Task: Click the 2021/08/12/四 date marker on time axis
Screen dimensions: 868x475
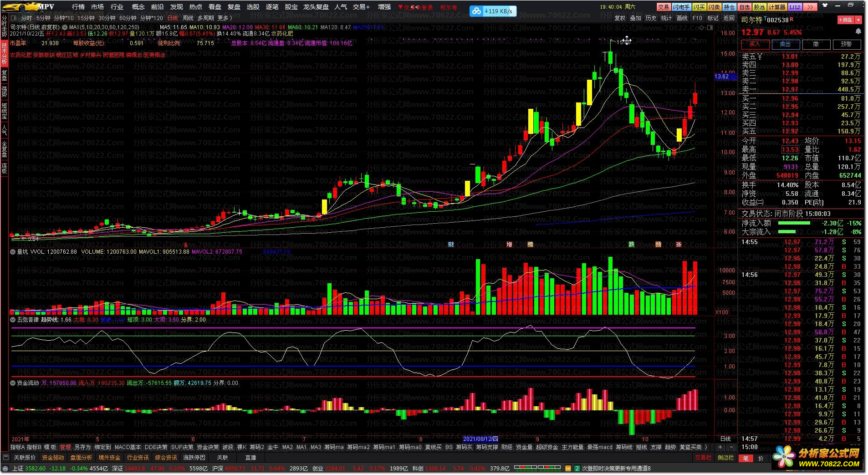Action: coord(480,439)
